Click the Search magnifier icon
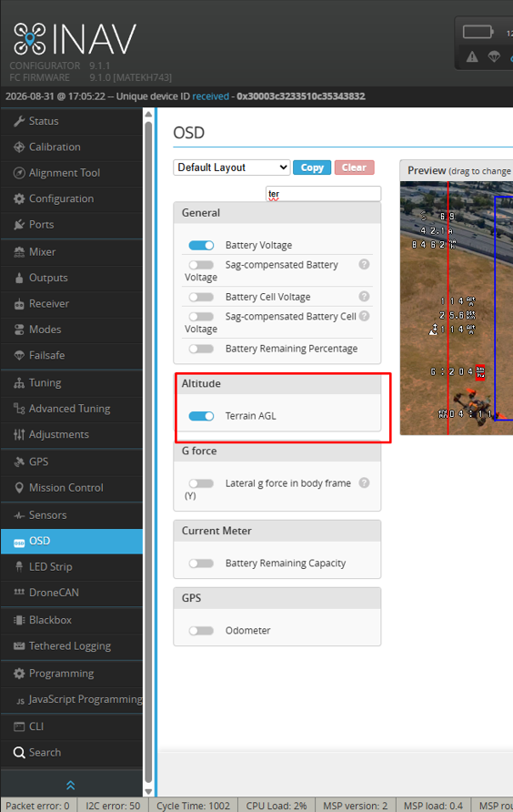Viewport: 513px width, 812px height. point(19,753)
